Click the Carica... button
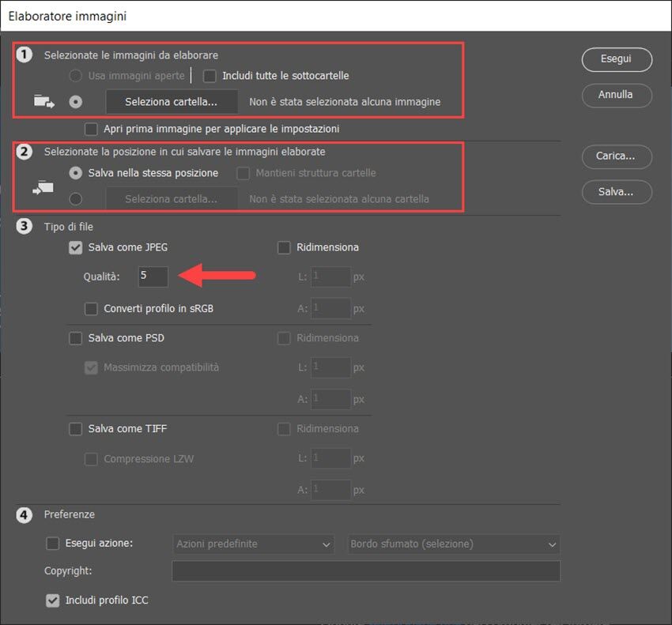This screenshot has width=672, height=625. pyautogui.click(x=616, y=156)
